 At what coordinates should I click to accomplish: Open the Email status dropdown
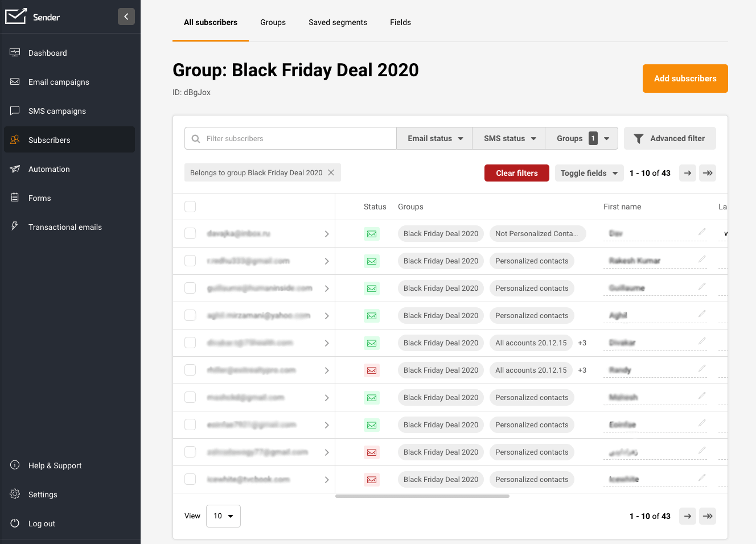click(435, 138)
